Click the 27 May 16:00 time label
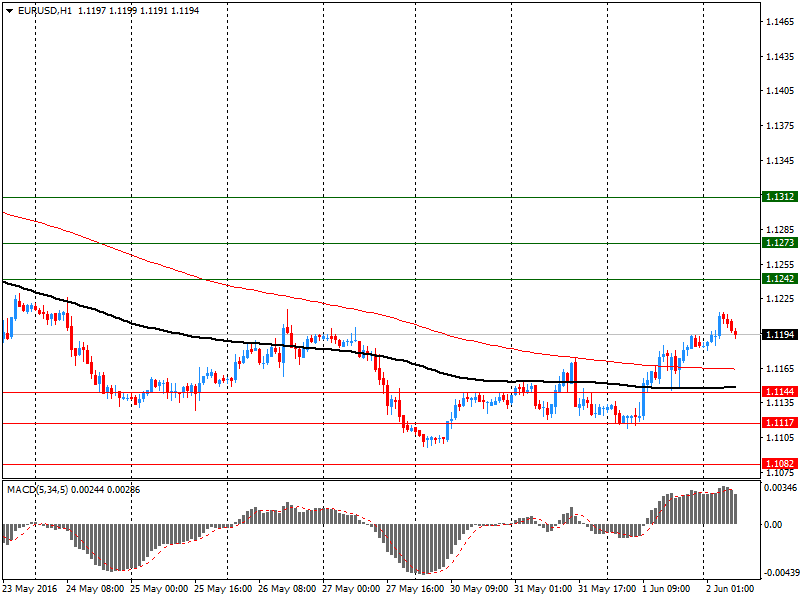This screenshot has width=800, height=600. click(x=415, y=589)
